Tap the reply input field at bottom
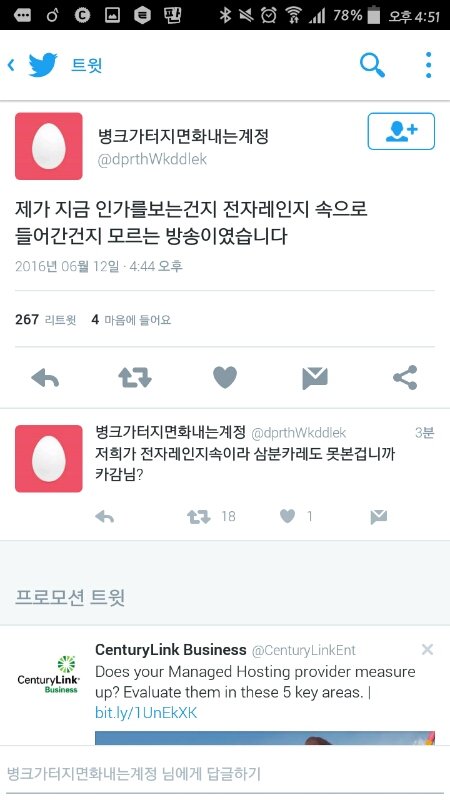 [225, 773]
